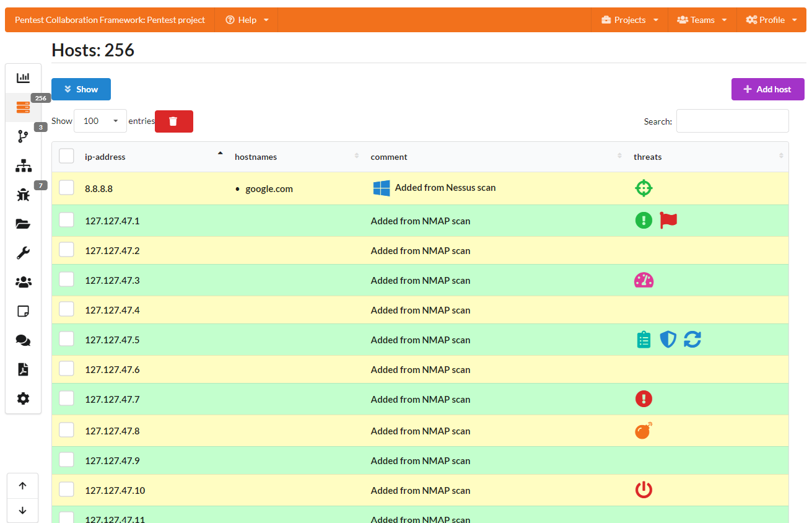812x523 pixels.
Task: Open the issues bug sidebar icon
Action: tap(23, 195)
